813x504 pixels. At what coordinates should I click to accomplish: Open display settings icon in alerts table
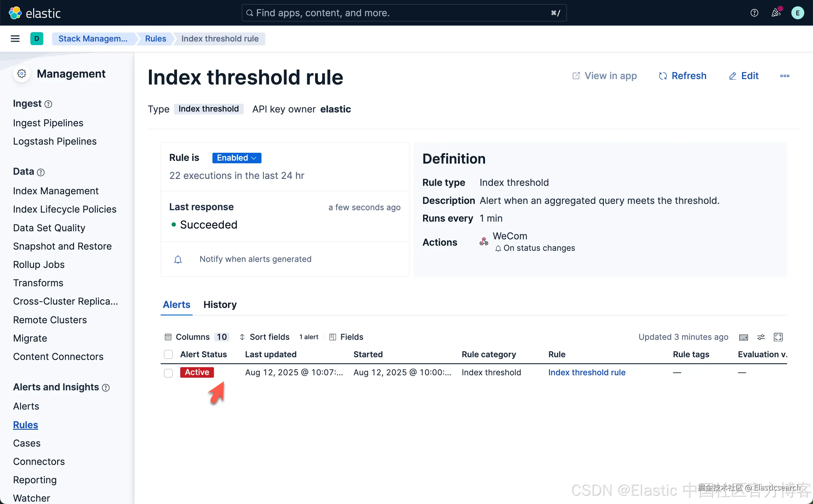pos(761,337)
